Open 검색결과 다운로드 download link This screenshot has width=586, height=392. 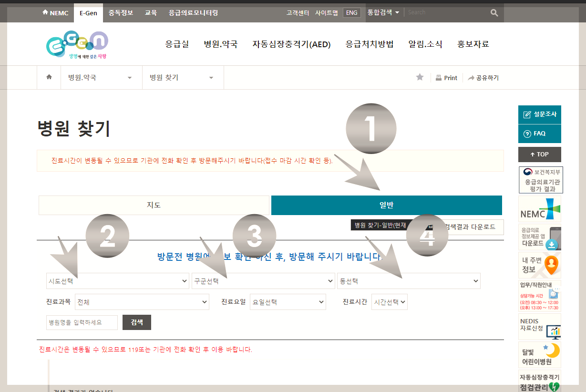click(469, 227)
